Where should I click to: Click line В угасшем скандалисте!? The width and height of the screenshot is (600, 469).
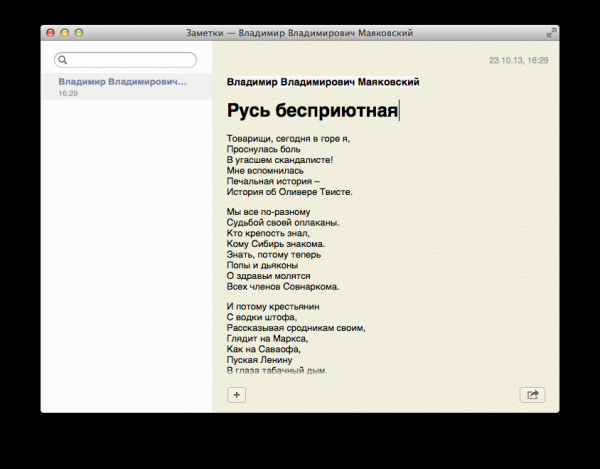(x=280, y=160)
